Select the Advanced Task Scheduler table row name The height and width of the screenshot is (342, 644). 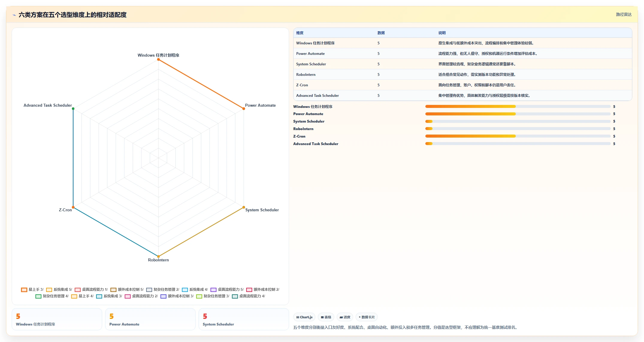(x=318, y=96)
